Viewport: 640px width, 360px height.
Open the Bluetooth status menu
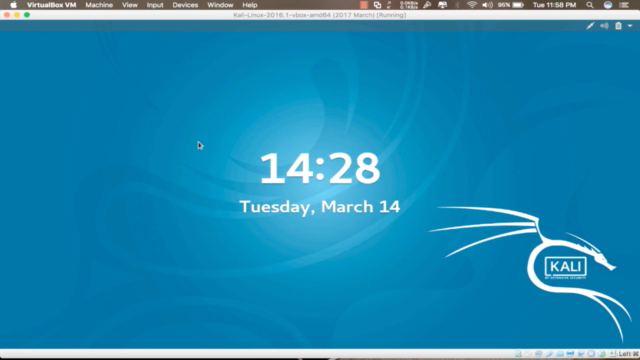click(x=458, y=5)
